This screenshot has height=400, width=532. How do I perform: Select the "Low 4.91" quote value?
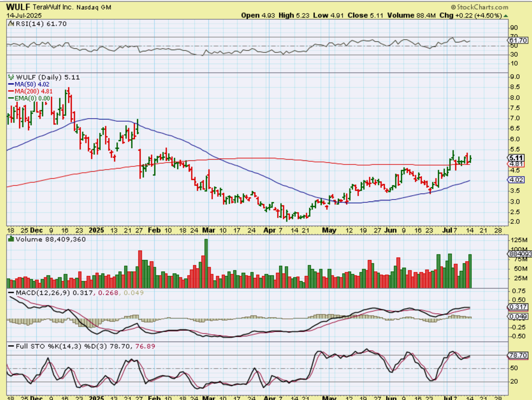328,15
